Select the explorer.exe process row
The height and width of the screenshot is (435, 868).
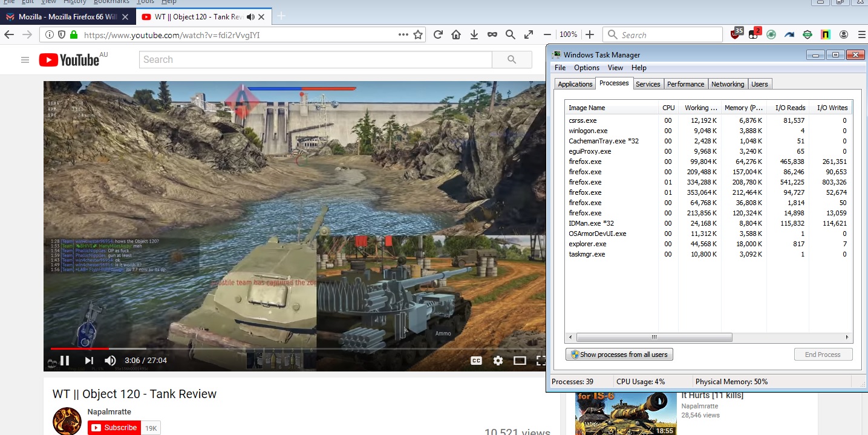(x=587, y=244)
